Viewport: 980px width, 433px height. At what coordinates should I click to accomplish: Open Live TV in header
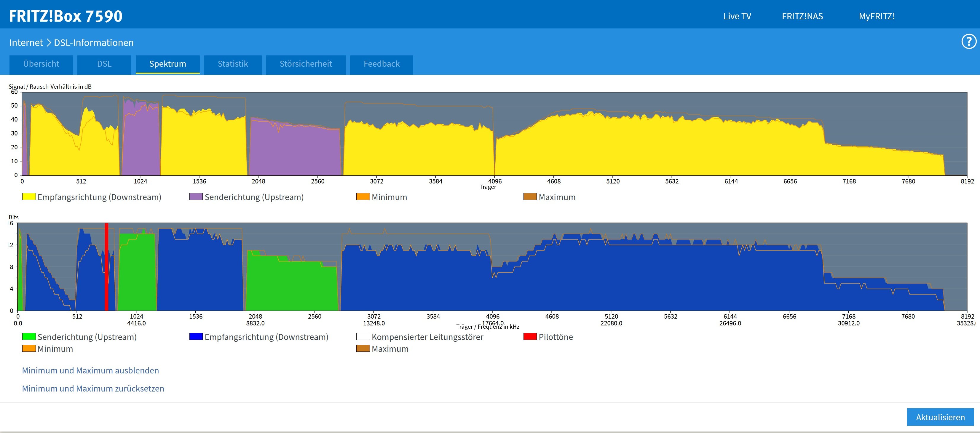pos(737,16)
